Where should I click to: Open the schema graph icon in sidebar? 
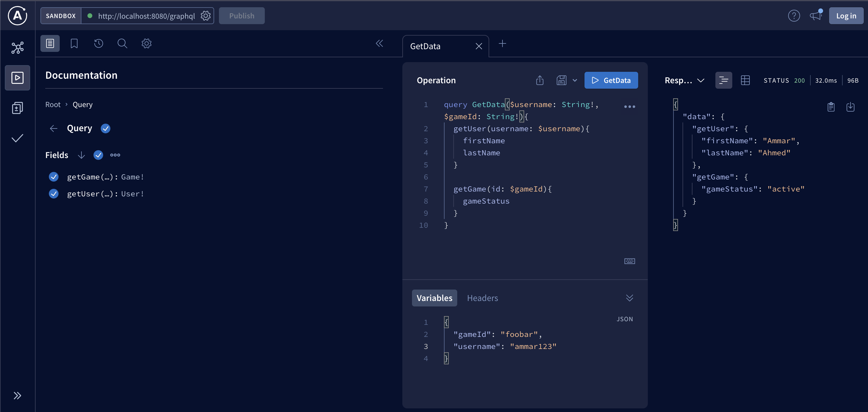click(x=17, y=47)
